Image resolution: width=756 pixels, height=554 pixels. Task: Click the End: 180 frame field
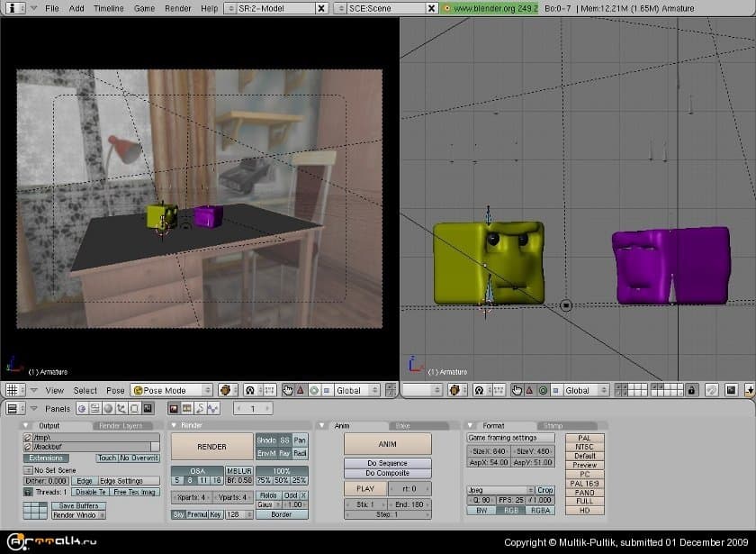[410, 504]
